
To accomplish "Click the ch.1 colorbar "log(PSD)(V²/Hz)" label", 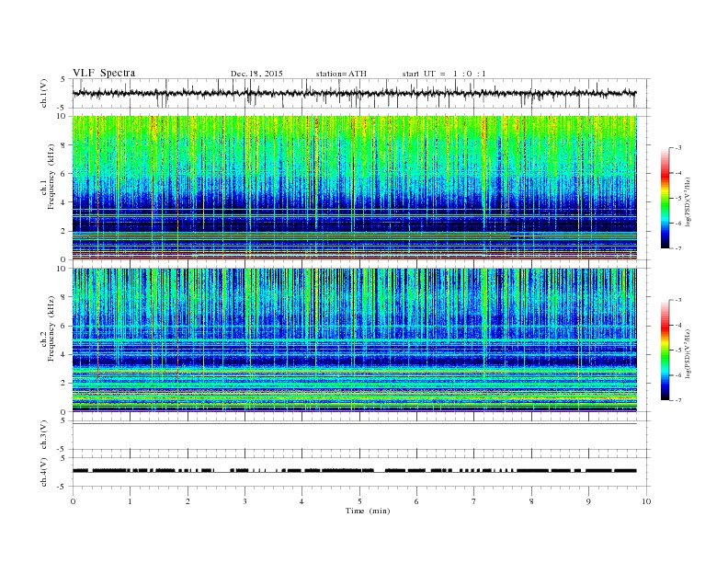I will click(x=688, y=201).
